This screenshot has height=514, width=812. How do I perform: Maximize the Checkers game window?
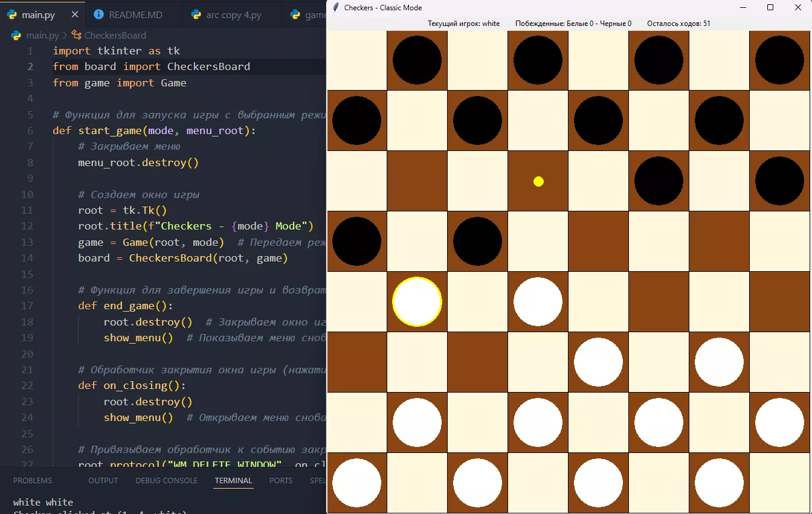[x=770, y=8]
